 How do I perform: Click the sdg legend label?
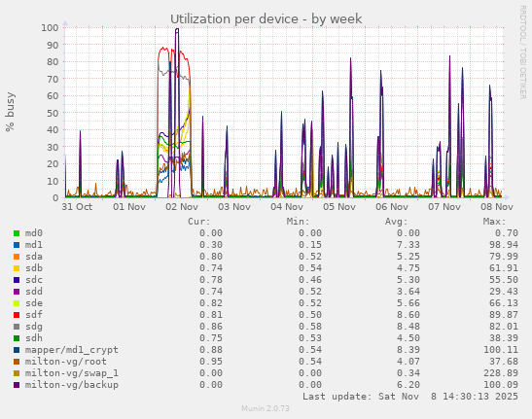(x=34, y=327)
